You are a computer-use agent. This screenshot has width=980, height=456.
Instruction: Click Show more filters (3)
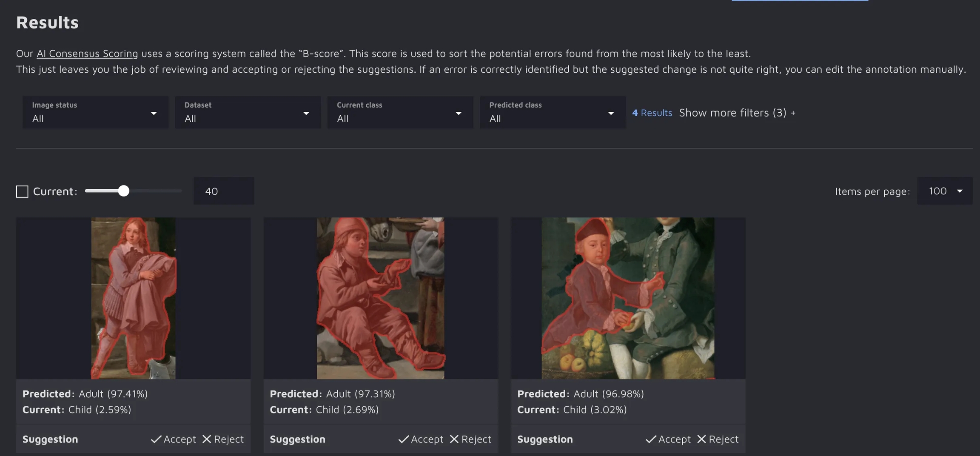737,113
